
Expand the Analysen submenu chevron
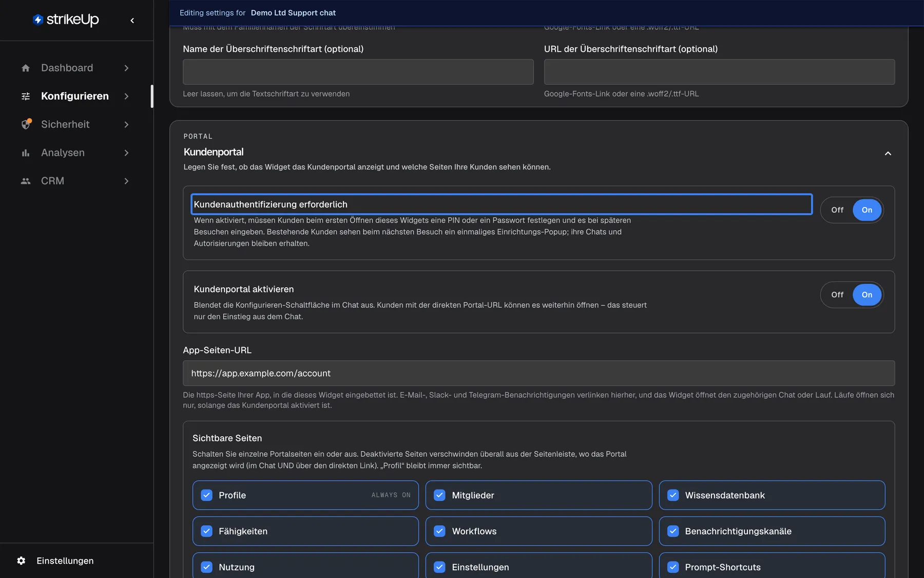[126, 153]
